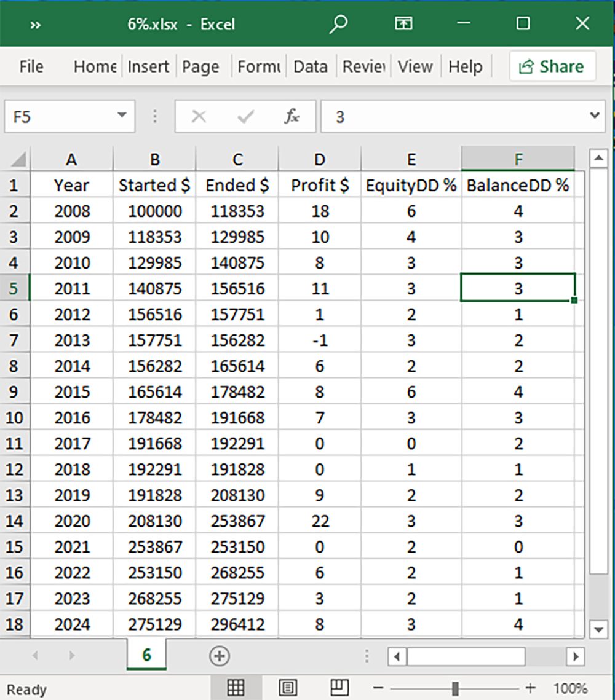Click the Insert Function fx icon
The width and height of the screenshot is (615, 700).
click(292, 116)
